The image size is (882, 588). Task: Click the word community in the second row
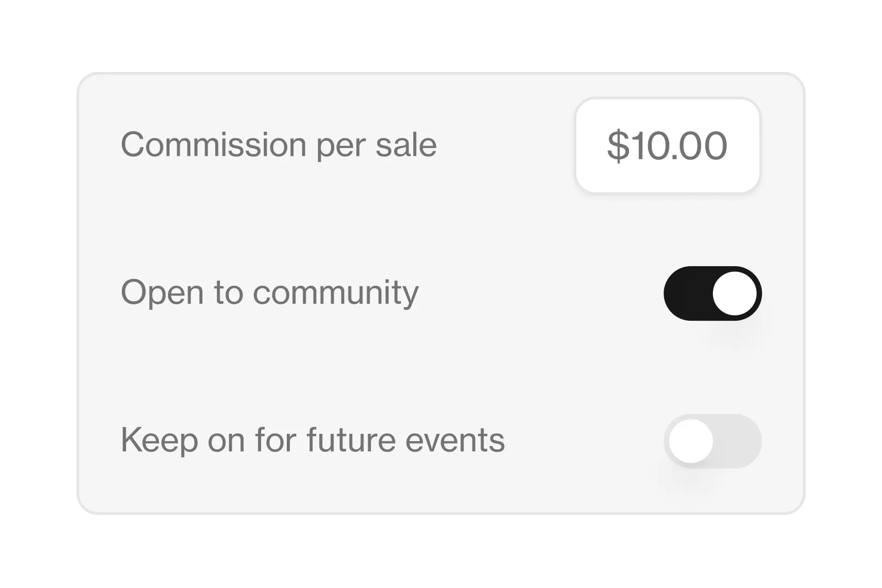click(x=336, y=292)
